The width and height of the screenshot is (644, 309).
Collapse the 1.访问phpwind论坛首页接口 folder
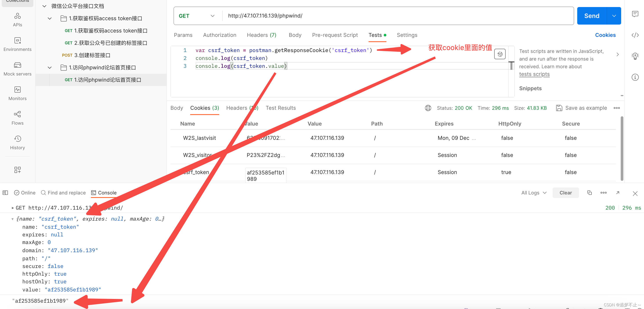pos(49,67)
